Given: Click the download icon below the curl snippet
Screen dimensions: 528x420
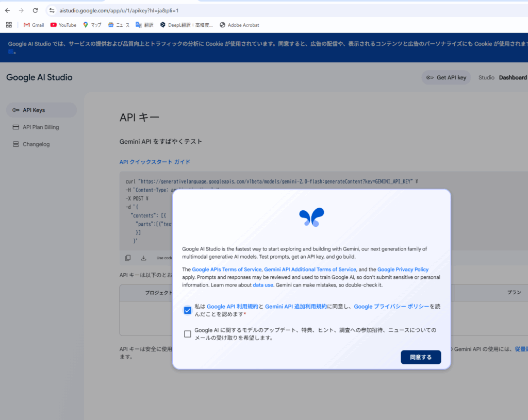Looking at the screenshot, I should pyautogui.click(x=143, y=258).
